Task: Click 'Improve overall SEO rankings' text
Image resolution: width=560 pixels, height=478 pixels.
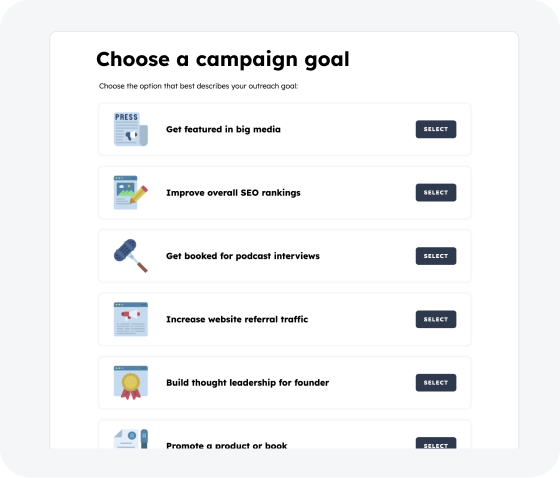Action: (233, 193)
